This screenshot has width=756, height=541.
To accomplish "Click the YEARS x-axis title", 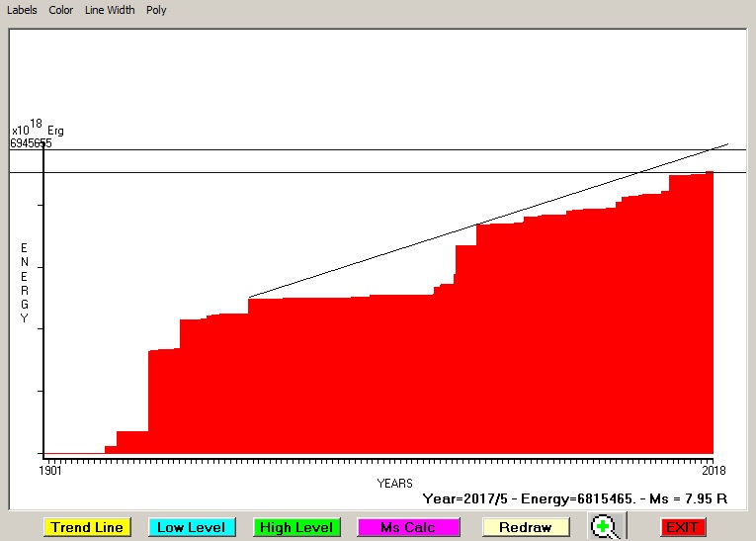I will tap(394, 484).
